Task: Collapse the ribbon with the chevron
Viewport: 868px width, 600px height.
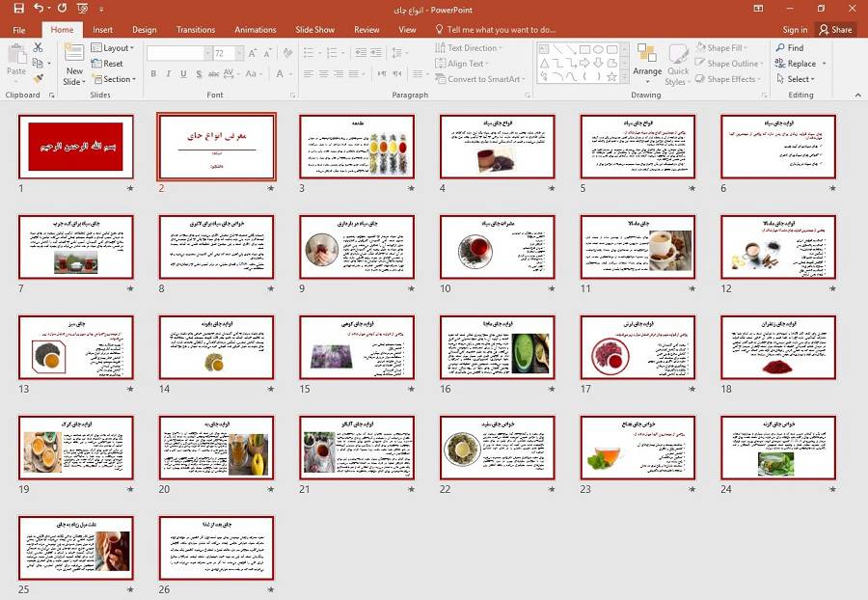Action: (x=856, y=95)
